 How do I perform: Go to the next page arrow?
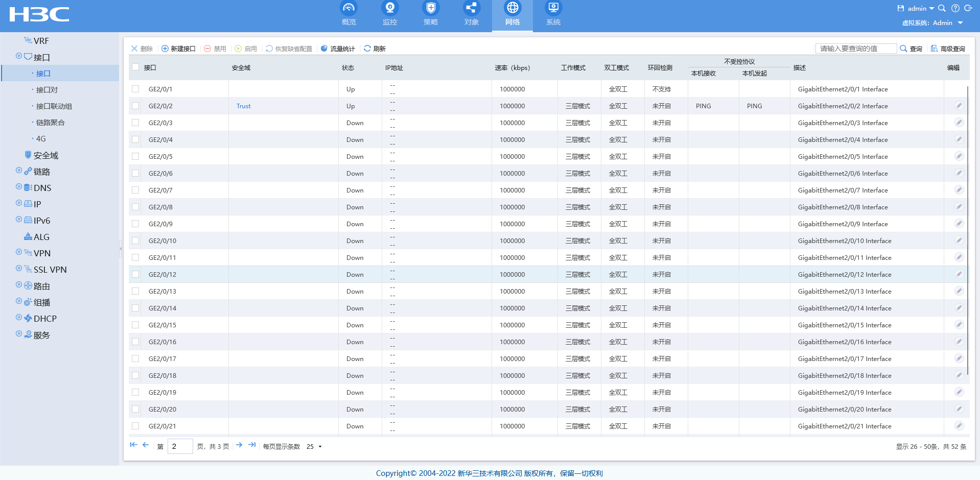coord(239,445)
